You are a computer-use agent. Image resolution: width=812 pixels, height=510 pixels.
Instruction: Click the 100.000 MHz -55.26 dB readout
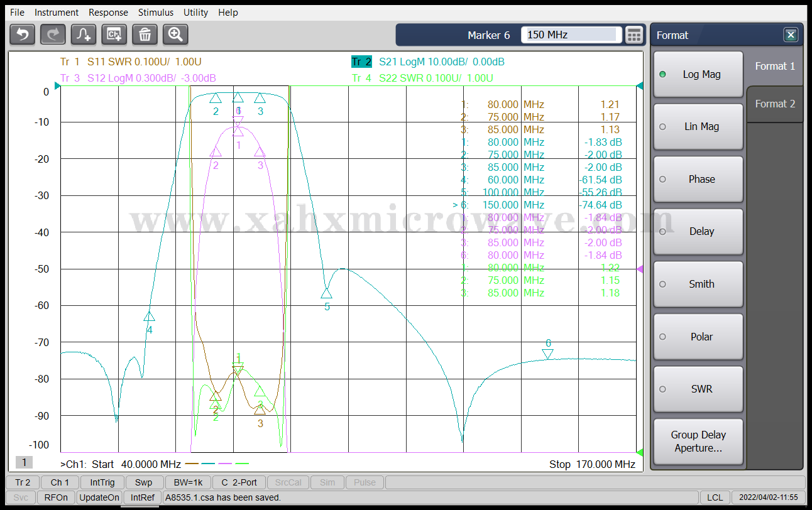pyautogui.click(x=543, y=192)
